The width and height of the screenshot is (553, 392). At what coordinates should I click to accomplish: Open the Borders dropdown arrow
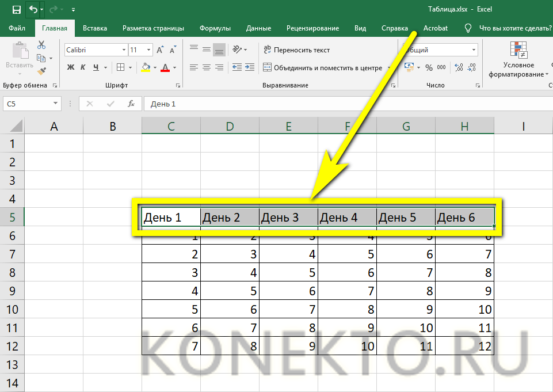[x=130, y=67]
